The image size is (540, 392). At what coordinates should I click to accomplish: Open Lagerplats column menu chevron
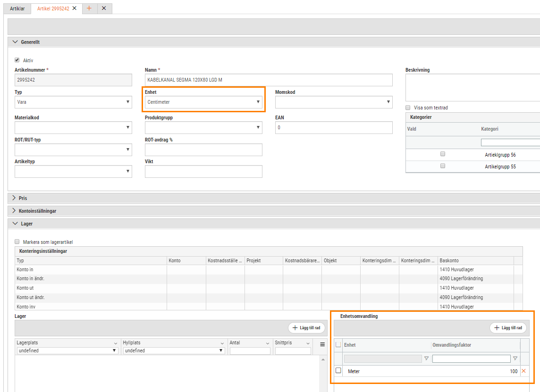(x=116, y=343)
